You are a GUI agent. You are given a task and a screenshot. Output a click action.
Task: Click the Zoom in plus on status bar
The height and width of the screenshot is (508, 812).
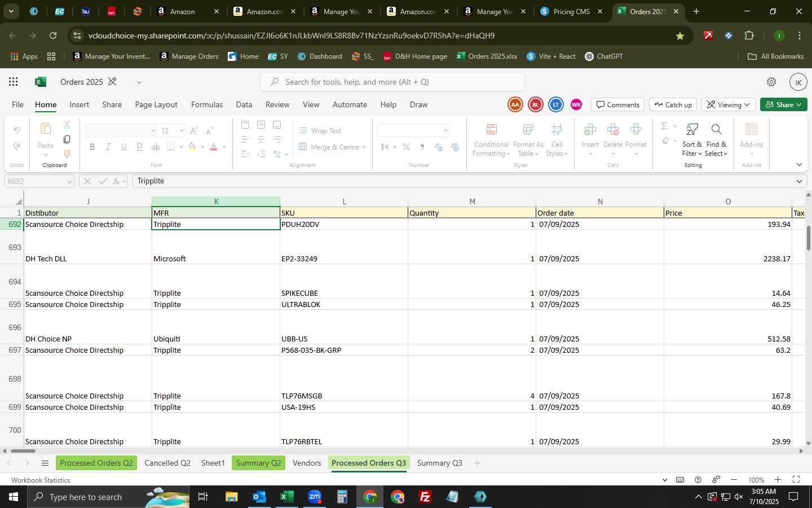778,480
